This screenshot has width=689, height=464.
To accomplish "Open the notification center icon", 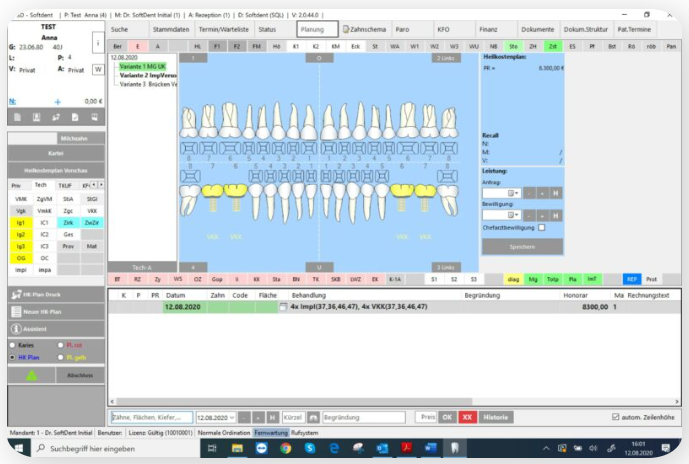I will pos(666,448).
